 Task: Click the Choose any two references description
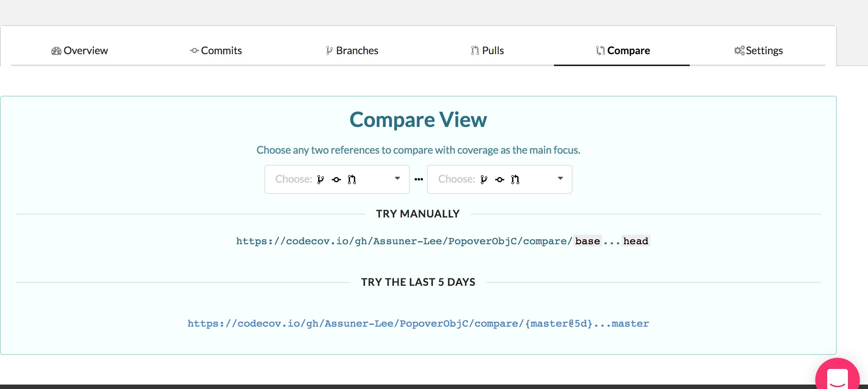click(x=418, y=150)
